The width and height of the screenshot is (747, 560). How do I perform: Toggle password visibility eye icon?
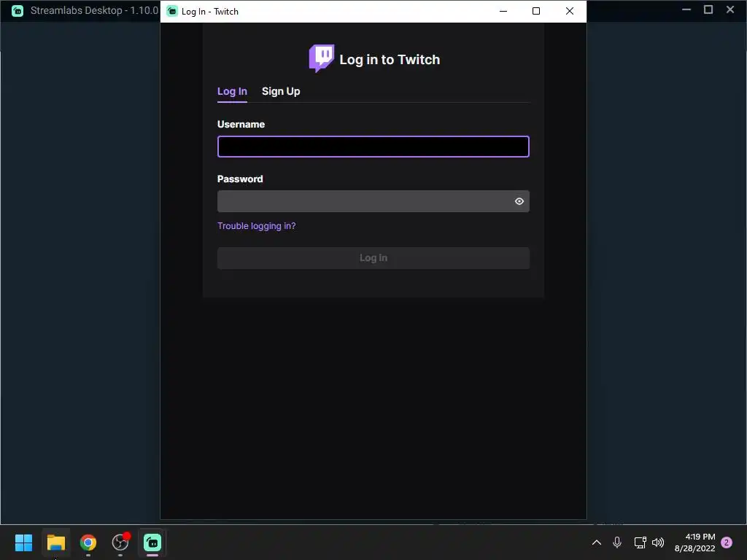point(519,201)
